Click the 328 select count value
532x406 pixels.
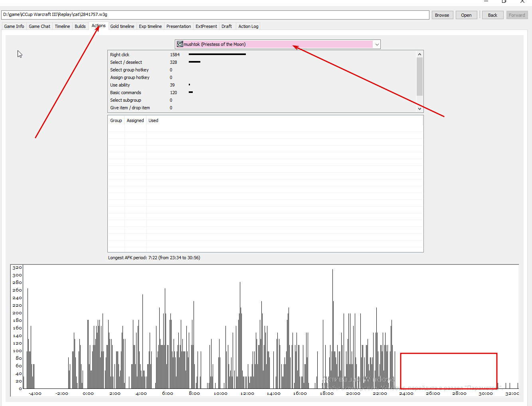coord(173,62)
